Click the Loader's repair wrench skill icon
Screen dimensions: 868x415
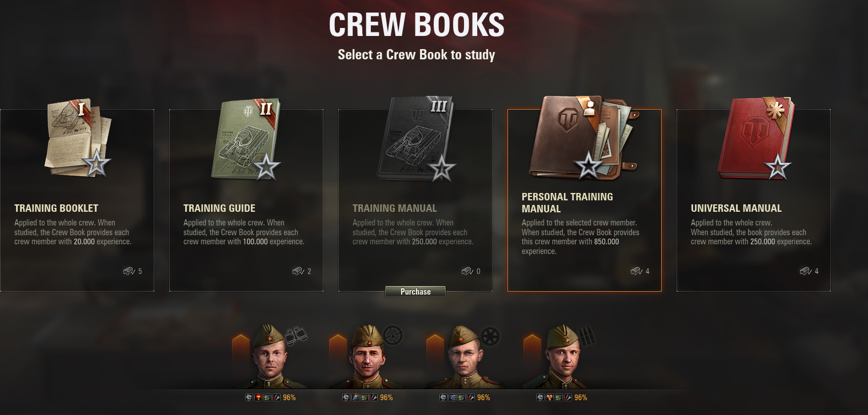point(568,397)
